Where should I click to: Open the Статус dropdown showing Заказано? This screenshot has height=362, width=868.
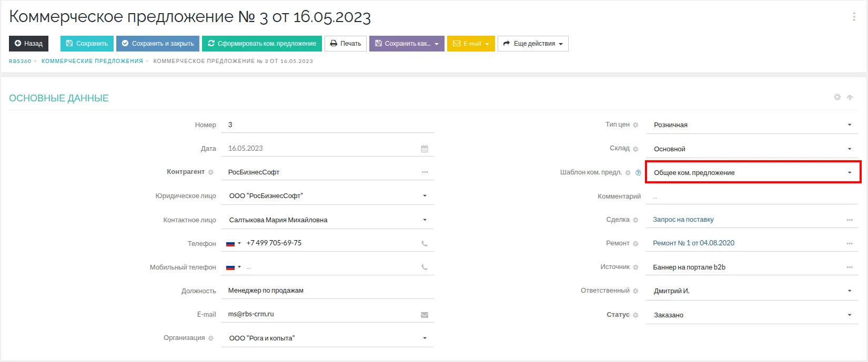pos(849,315)
